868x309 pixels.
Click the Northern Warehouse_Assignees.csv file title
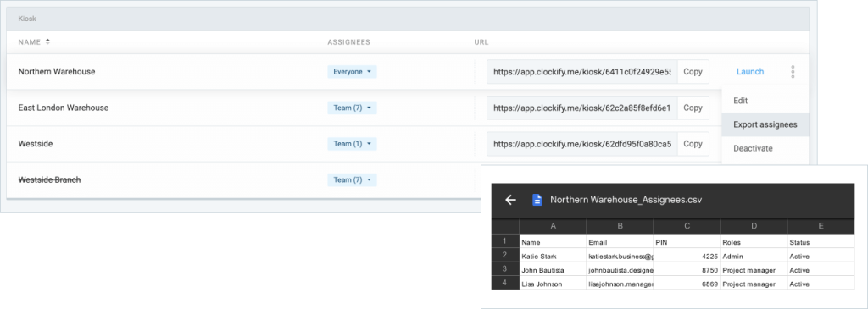click(626, 200)
